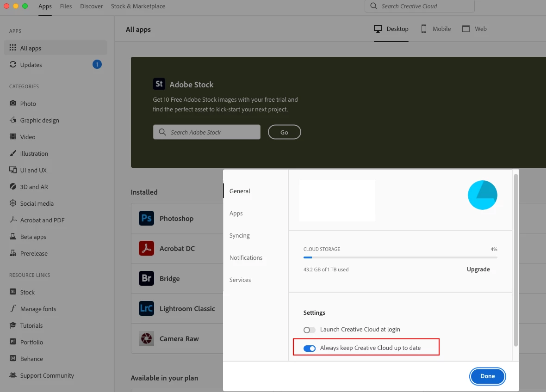Viewport: 546px width, 392px height.
Task: Disable Always keep Creative Cloud up to date
Action: (309, 348)
